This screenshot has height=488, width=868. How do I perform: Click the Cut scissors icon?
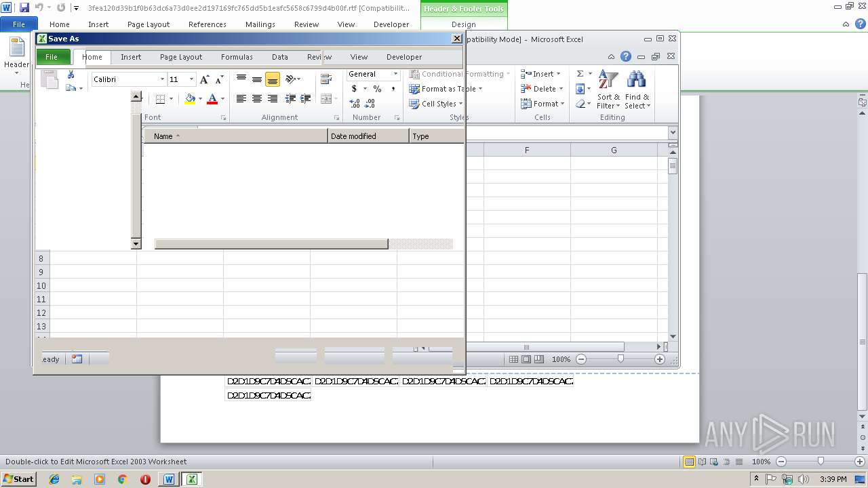71,75
